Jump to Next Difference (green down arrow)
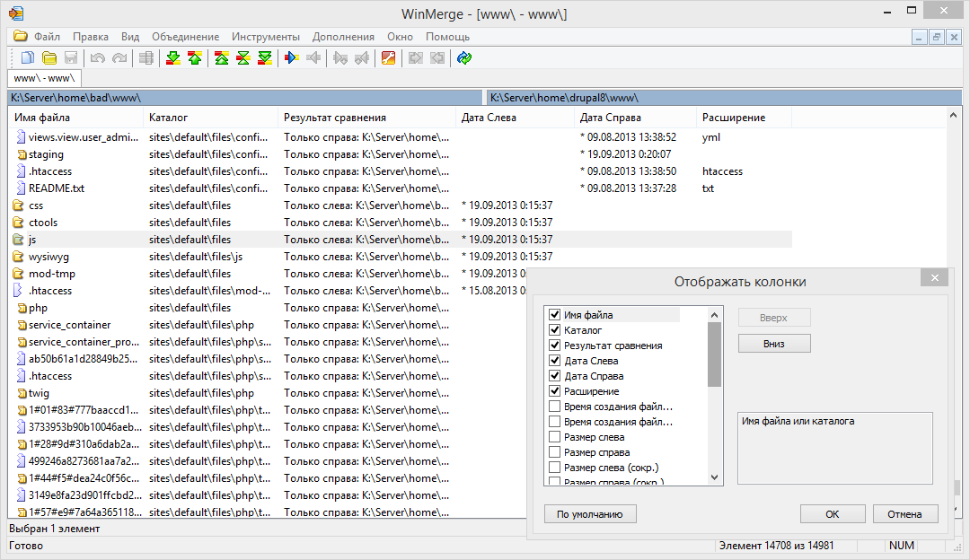 pos(173,58)
